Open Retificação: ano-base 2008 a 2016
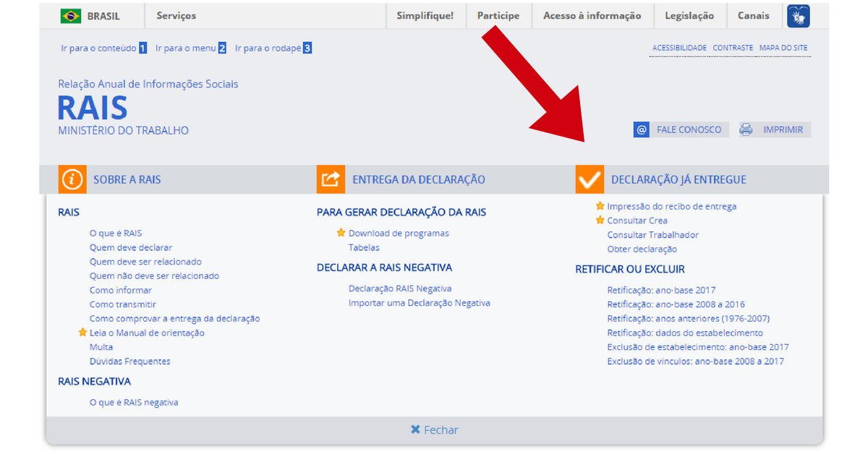868x454 pixels. (x=676, y=304)
